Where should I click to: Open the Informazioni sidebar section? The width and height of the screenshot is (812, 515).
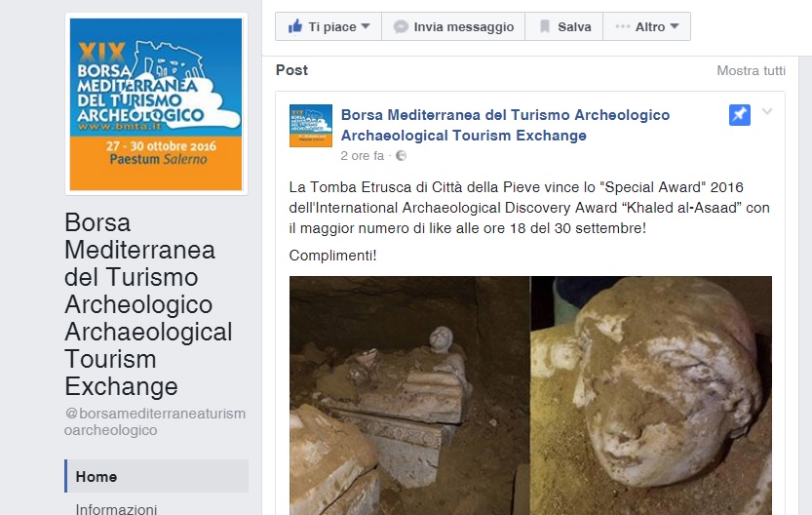pyautogui.click(x=116, y=509)
